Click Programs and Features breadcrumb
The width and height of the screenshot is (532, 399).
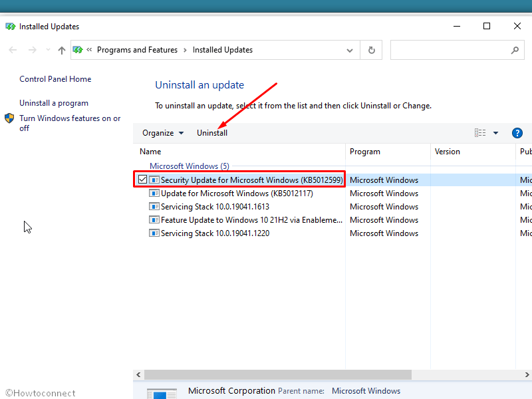tap(137, 50)
